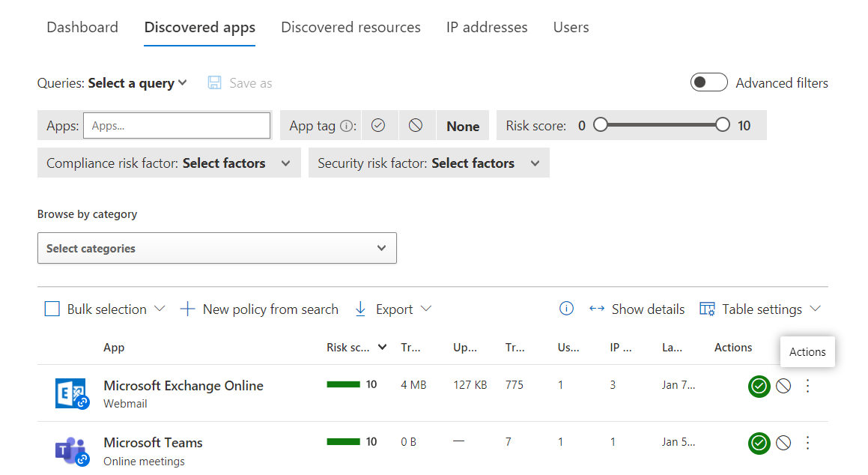Open Security risk factor dropdown
This screenshot has width=868, height=475.
(428, 163)
